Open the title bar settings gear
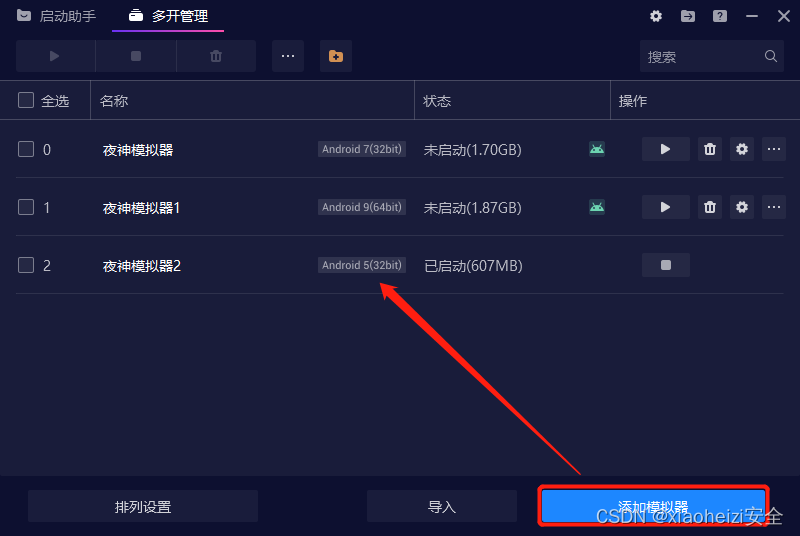The height and width of the screenshot is (536, 800). point(656,16)
